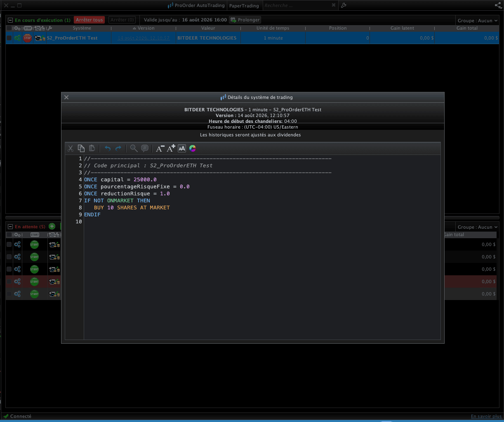
Task: Open the syntax color wheel settings
Action: point(193,148)
